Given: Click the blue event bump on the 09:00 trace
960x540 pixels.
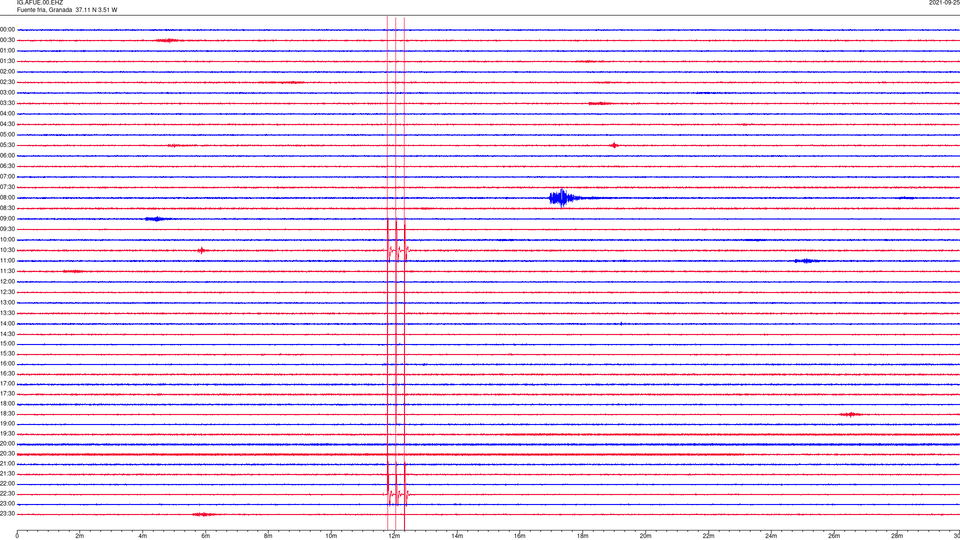Looking at the screenshot, I should click(x=156, y=219).
